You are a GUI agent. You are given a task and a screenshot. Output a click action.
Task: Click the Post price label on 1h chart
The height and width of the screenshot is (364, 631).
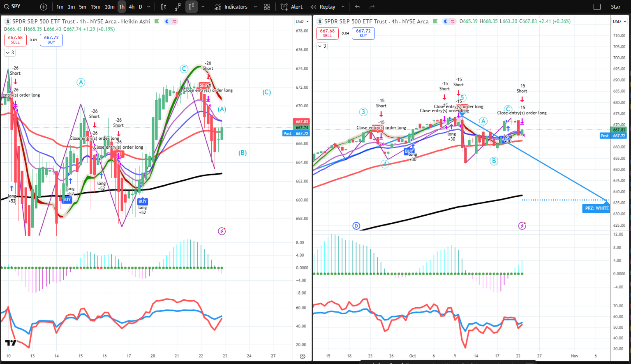pyautogui.click(x=287, y=134)
